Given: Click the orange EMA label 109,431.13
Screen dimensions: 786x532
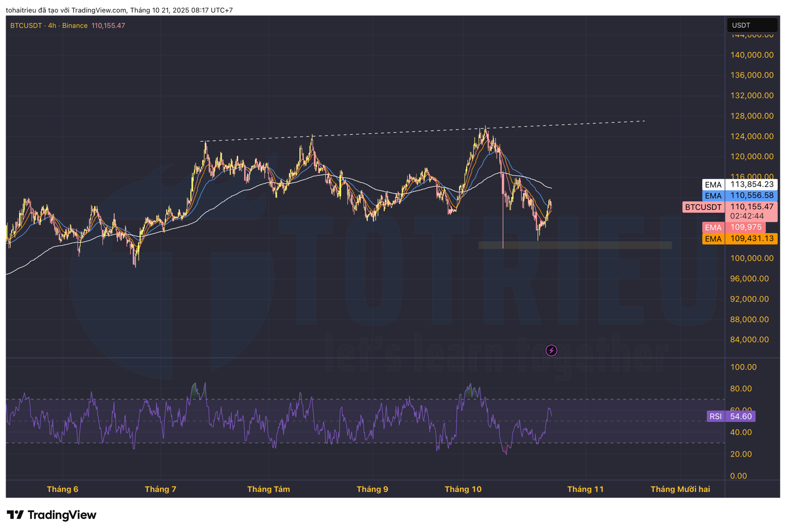Looking at the screenshot, I should tap(739, 238).
